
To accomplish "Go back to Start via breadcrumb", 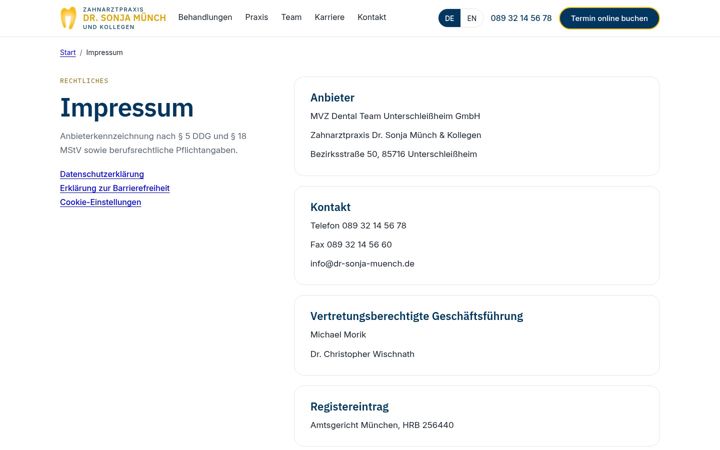I will click(x=68, y=52).
